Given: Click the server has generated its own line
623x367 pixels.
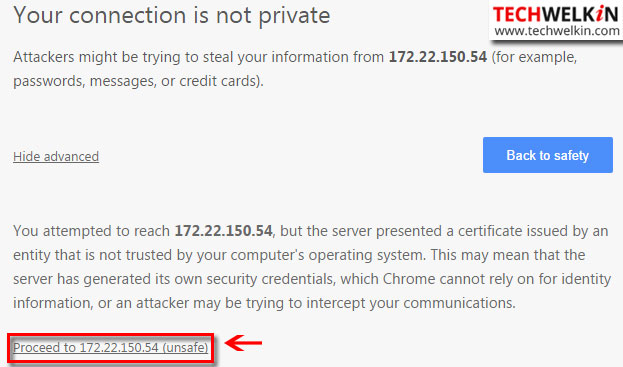Looking at the screenshot, I should [x=312, y=279].
